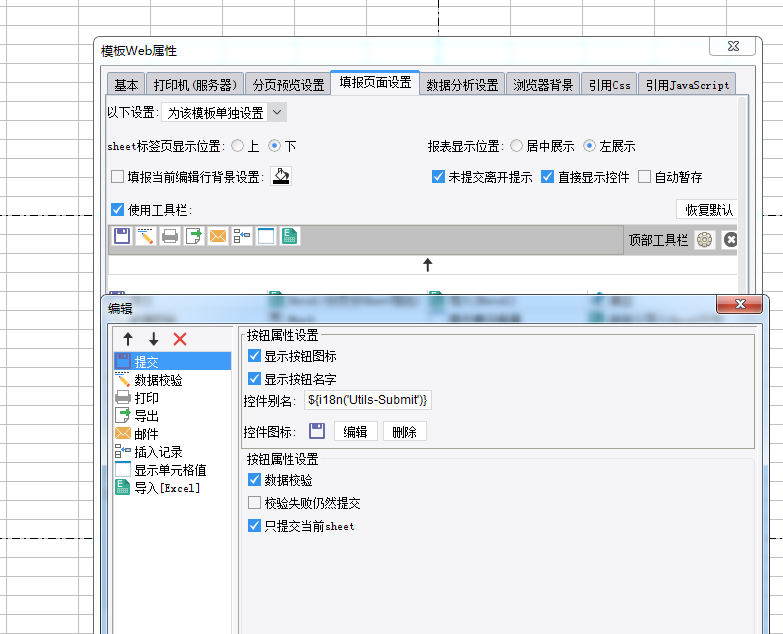783x634 pixels.
Task: Switch to 数据分析设置 tab
Action: [x=462, y=84]
